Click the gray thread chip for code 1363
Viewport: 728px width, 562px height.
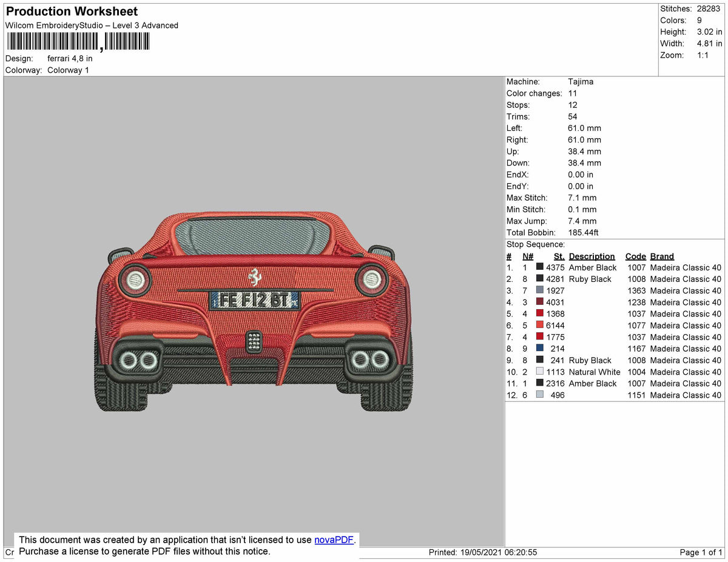(x=539, y=290)
